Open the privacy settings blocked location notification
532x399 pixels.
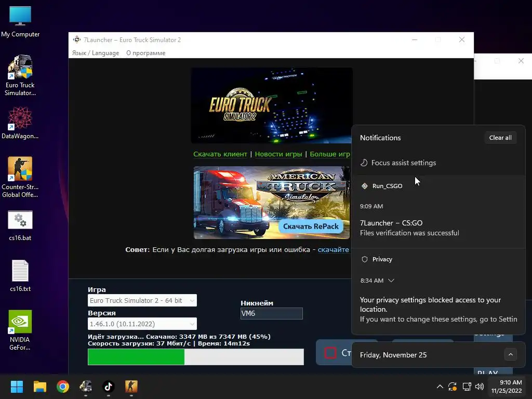(438, 310)
